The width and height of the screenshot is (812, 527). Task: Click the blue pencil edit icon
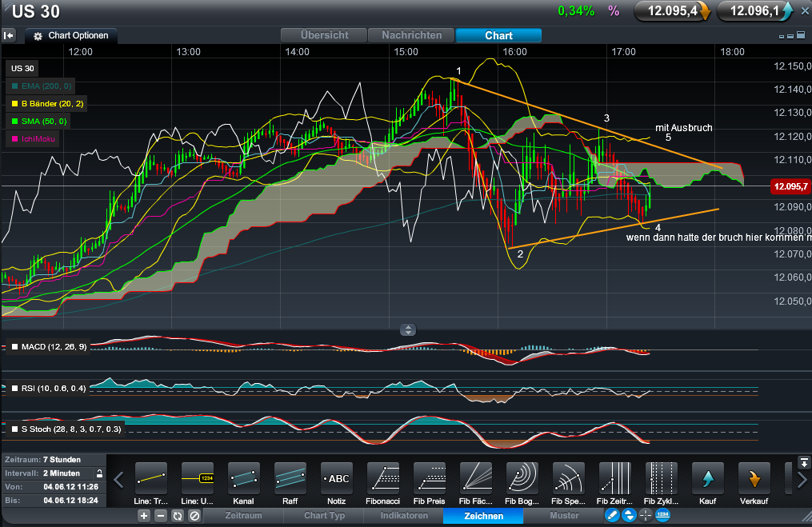click(x=612, y=515)
